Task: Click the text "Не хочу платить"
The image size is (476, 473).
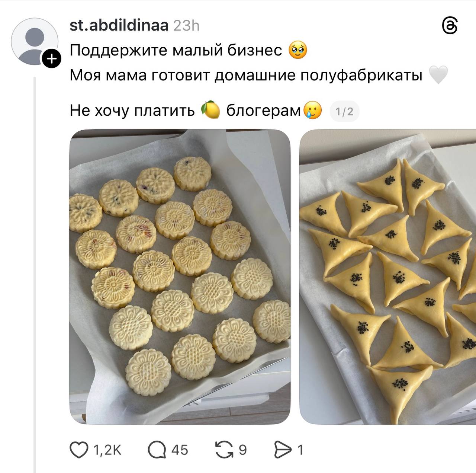Action: point(132,111)
